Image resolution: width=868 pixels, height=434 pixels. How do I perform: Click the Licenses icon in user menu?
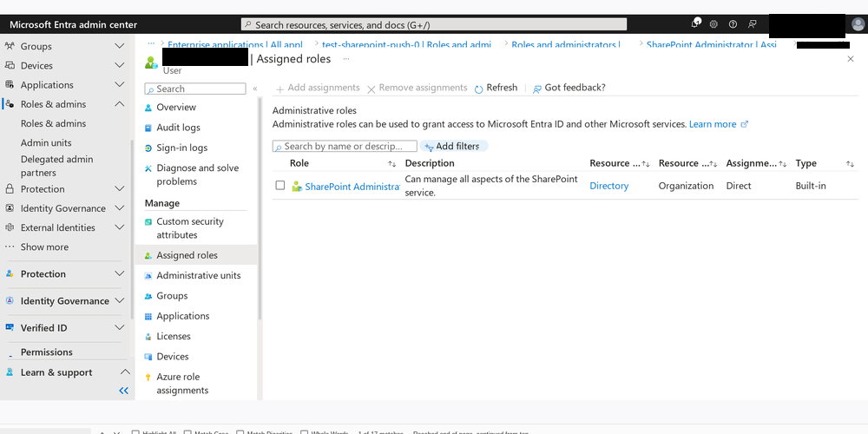148,337
